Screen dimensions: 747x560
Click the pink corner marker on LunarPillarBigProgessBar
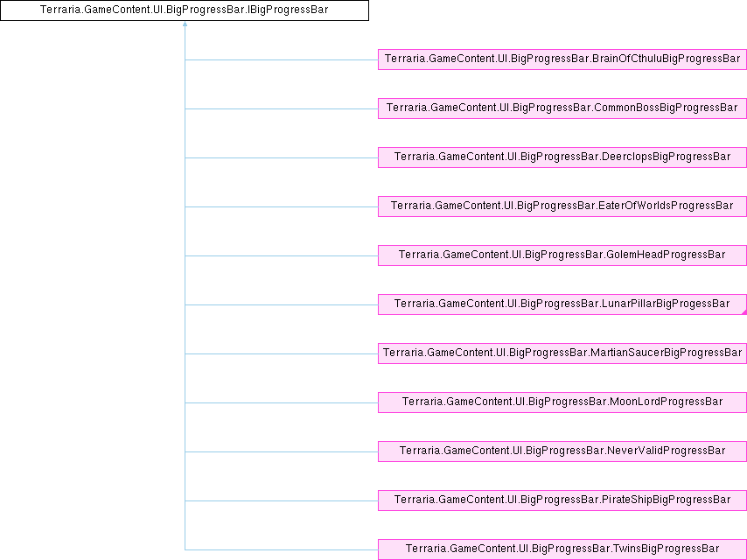coord(744,311)
